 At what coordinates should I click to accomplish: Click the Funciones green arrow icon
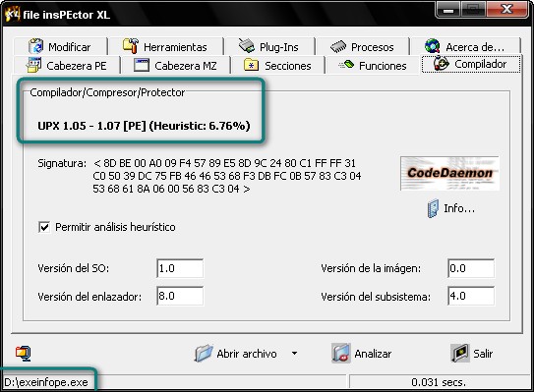click(x=346, y=64)
